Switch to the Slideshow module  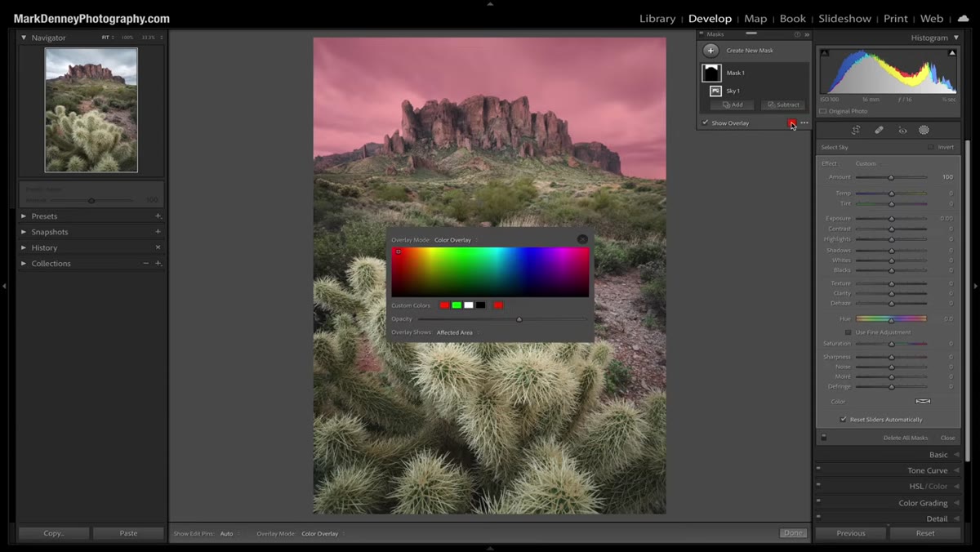844,18
